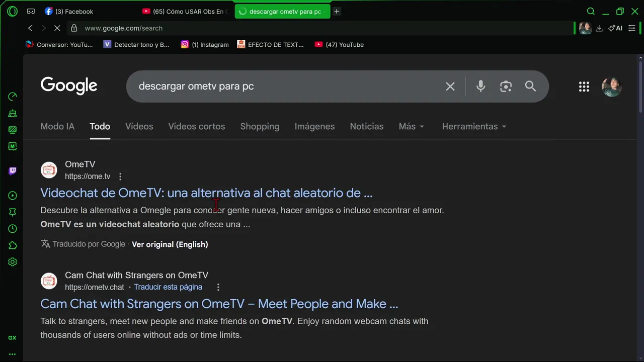Viewport: 644px width, 362px height.
Task: Open the Instagram bookmark
Action: [x=205, y=45]
